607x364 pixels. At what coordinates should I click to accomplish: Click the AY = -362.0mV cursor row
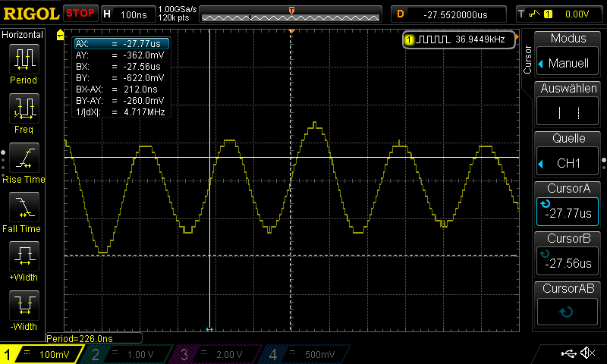point(121,55)
